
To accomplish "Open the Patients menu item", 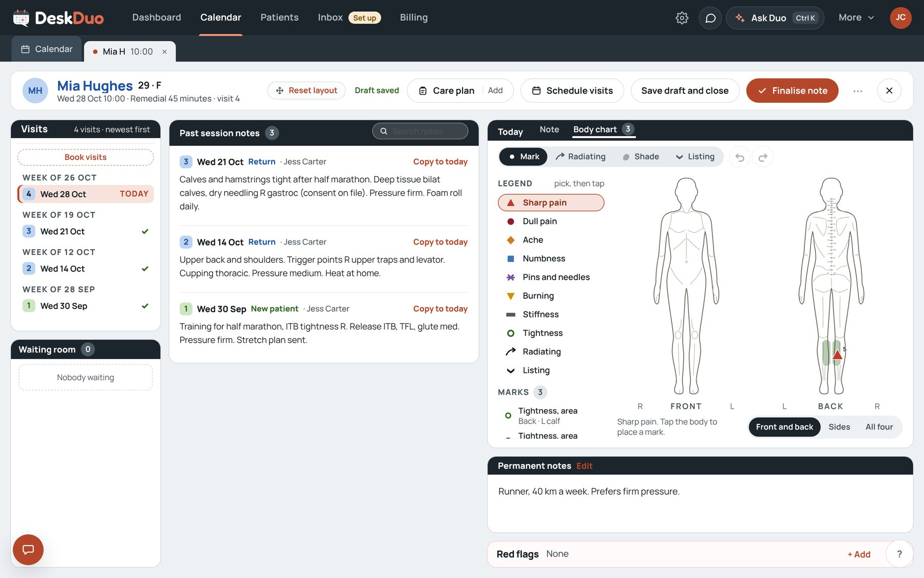I will click(x=279, y=17).
